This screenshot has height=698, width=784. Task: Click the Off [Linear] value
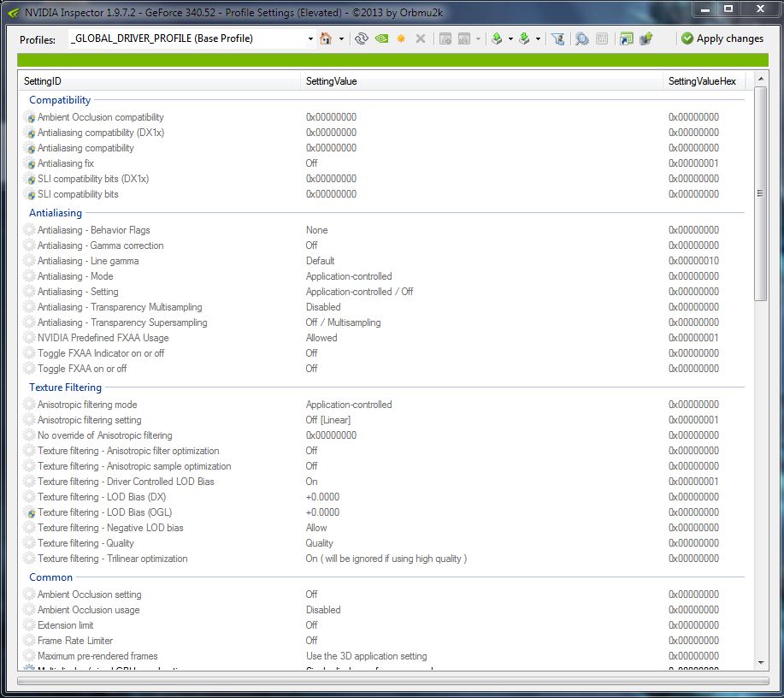point(328,420)
